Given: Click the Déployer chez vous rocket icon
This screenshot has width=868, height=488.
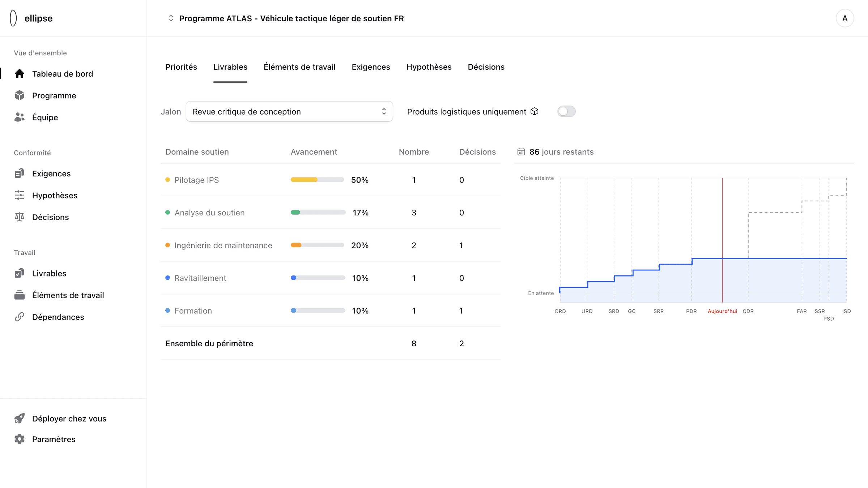Looking at the screenshot, I should [20, 418].
